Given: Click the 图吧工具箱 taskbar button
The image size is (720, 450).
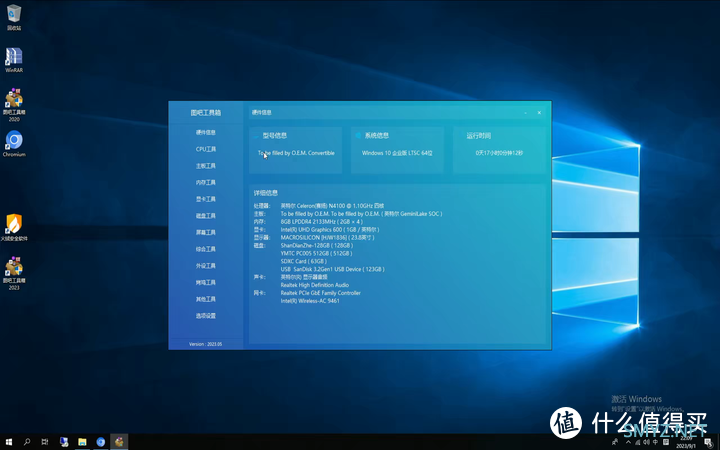Looking at the screenshot, I should [119, 442].
